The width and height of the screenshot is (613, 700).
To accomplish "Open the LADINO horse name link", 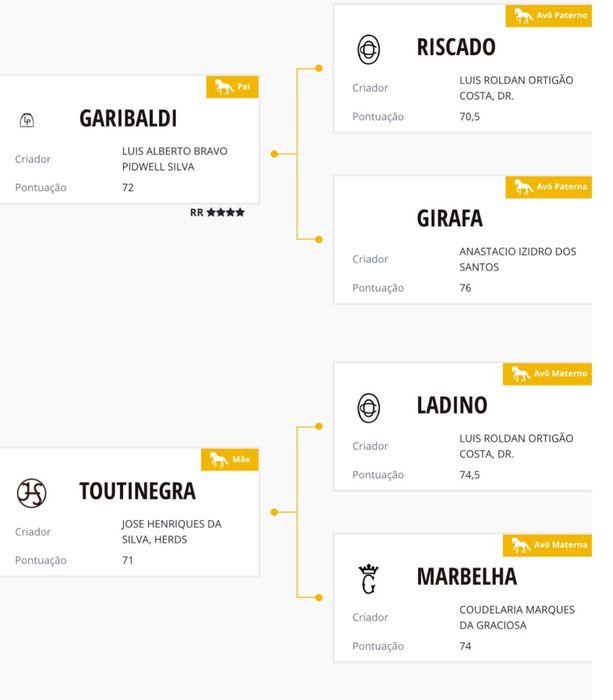I will coord(452,406).
